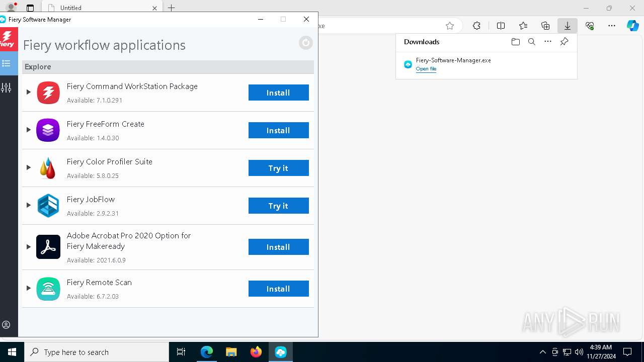The width and height of the screenshot is (644, 362).
Task: Click the Explore section header
Action: pos(168,67)
